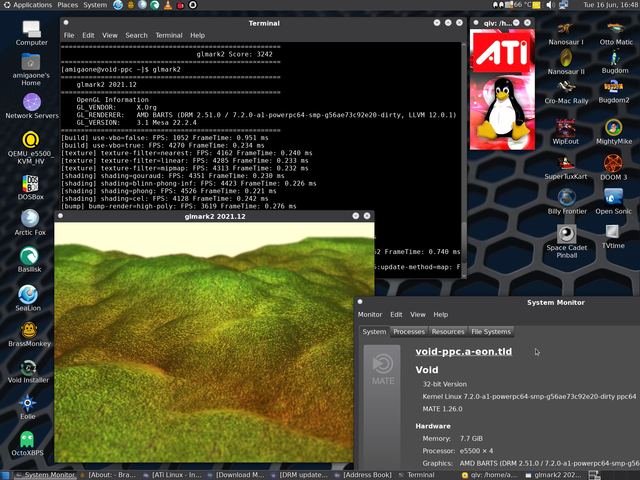Launch Eolie desktop icon

(28, 407)
